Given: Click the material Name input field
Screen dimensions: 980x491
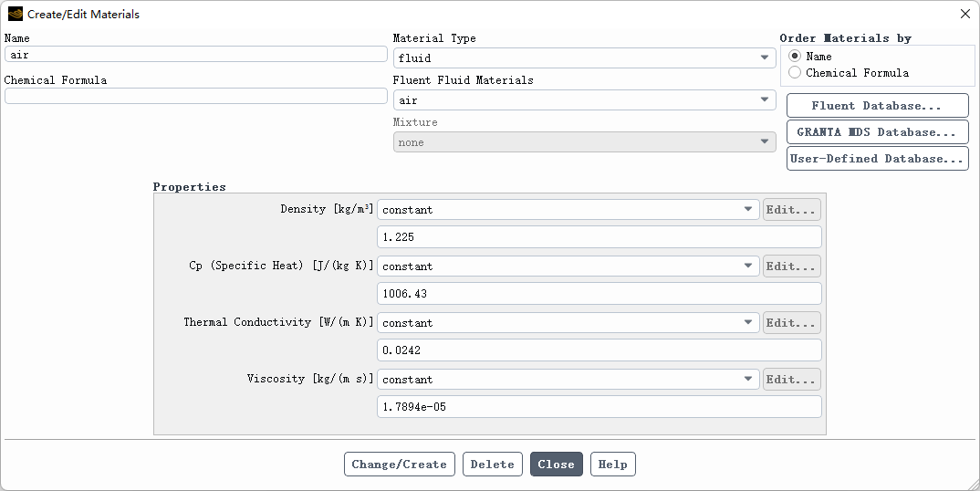Looking at the screenshot, I should pyautogui.click(x=196, y=55).
